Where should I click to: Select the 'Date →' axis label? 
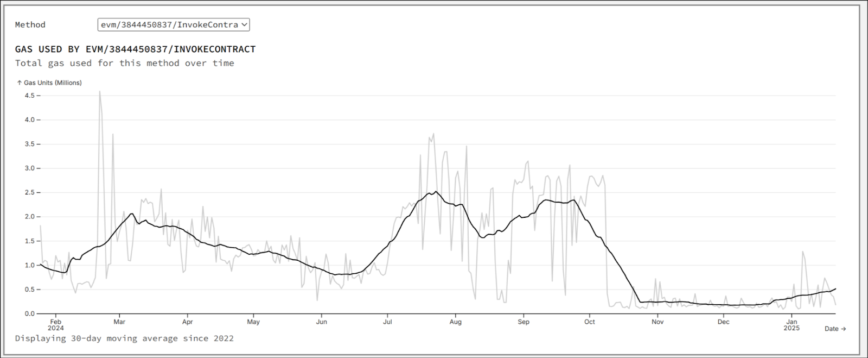click(835, 329)
